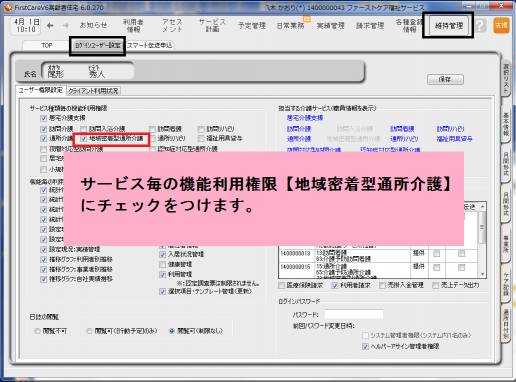Toggle the 通所介護 checkbox
Image resolution: width=516 pixels, height=382 pixels.
point(43,138)
